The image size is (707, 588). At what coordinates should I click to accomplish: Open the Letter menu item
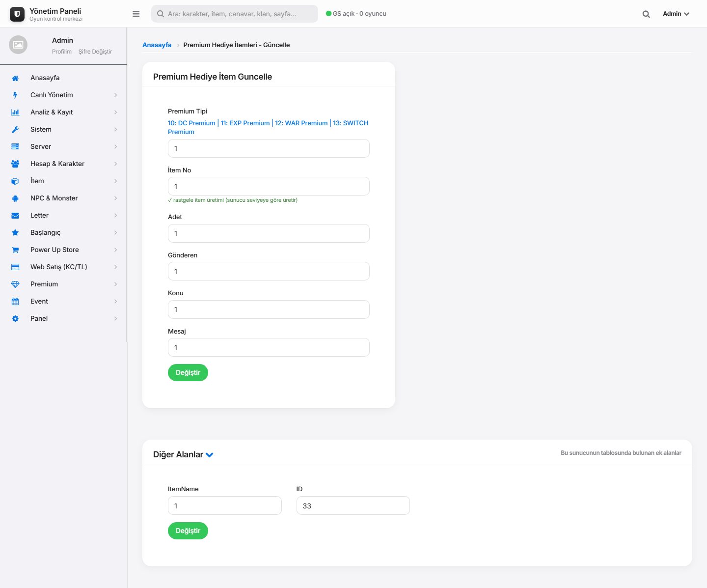[63, 216]
